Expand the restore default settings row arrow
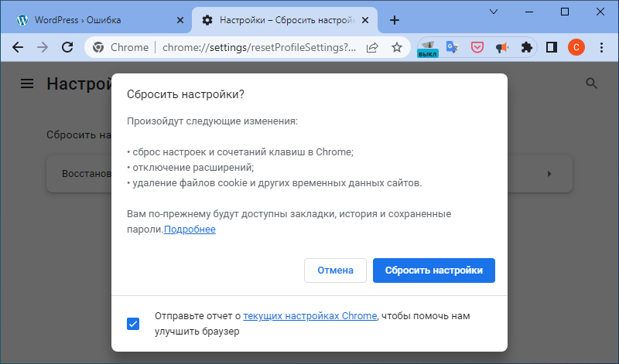Image resolution: width=619 pixels, height=364 pixels. [549, 174]
